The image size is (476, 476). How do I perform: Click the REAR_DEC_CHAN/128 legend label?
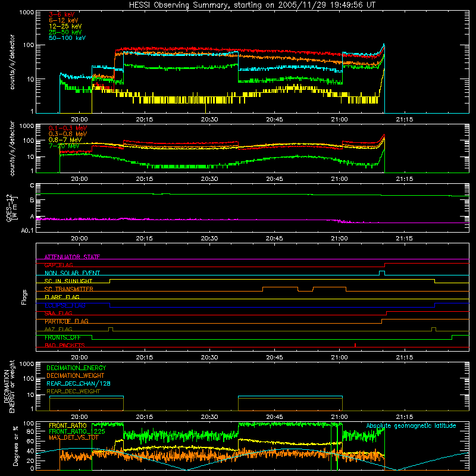[79, 384]
